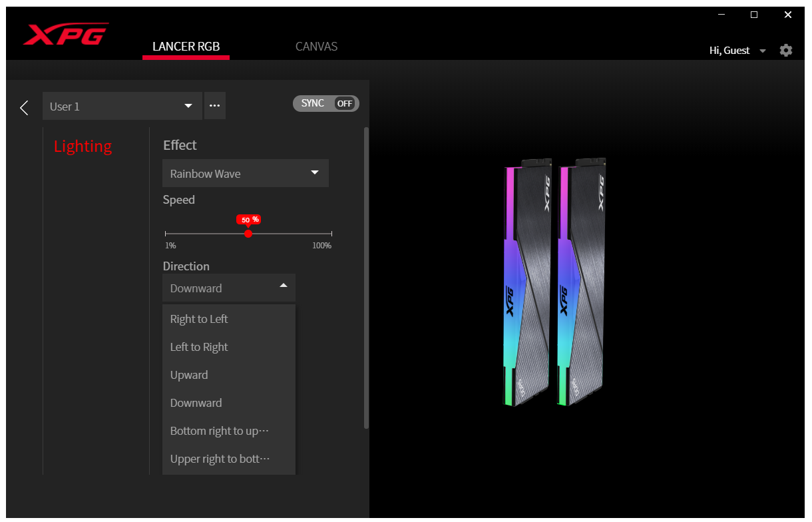Set speed to the 1% end of slider
The width and height of the screenshot is (812, 522).
(166, 234)
